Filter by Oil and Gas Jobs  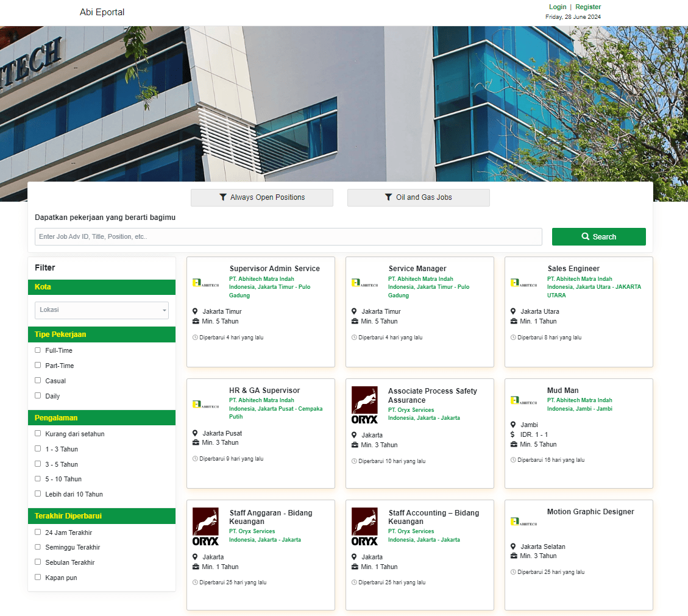pyautogui.click(x=418, y=197)
